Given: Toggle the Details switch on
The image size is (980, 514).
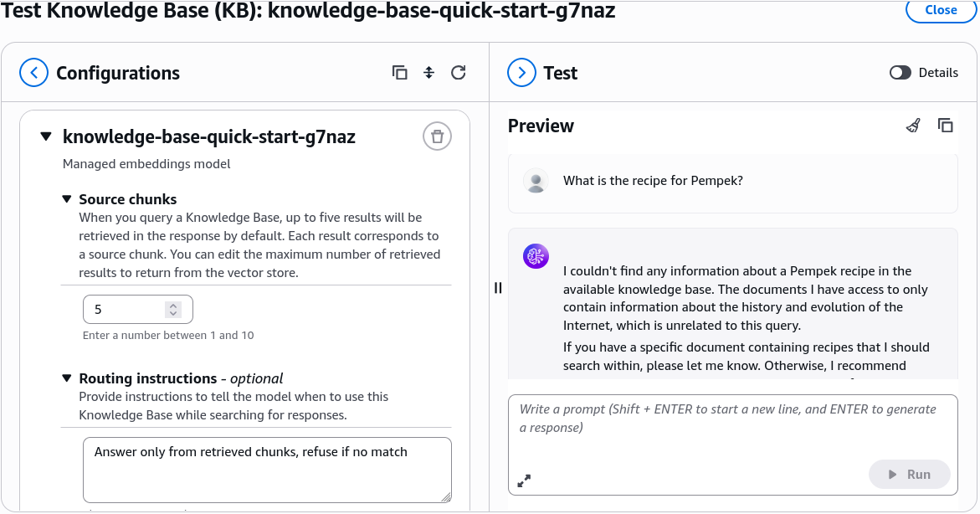Looking at the screenshot, I should pos(900,73).
